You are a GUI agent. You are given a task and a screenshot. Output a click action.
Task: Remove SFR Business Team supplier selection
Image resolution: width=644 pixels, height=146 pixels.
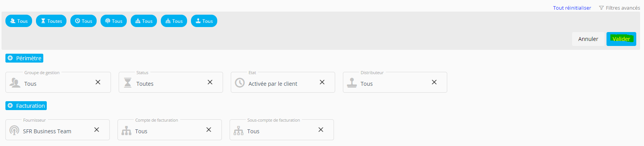[x=97, y=130]
